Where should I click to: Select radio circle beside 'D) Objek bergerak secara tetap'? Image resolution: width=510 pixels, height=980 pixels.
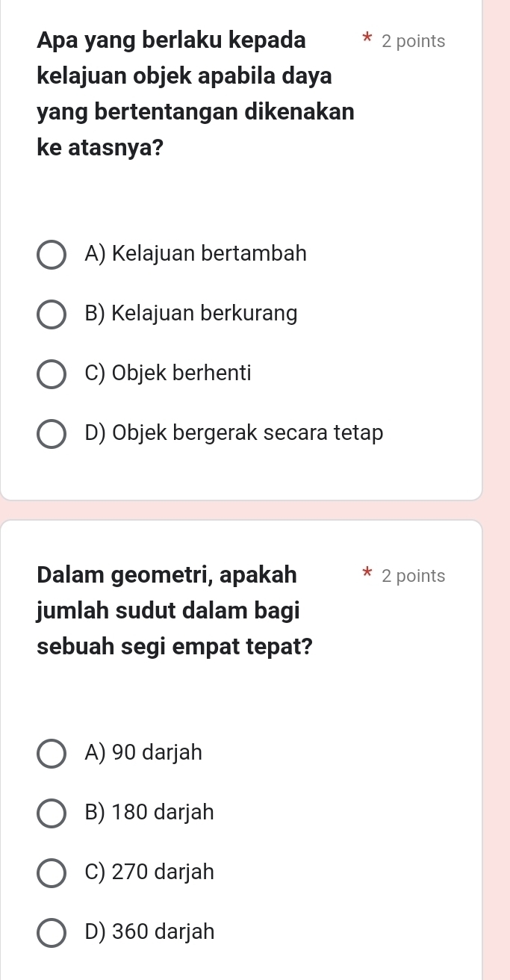pyautogui.click(x=51, y=433)
